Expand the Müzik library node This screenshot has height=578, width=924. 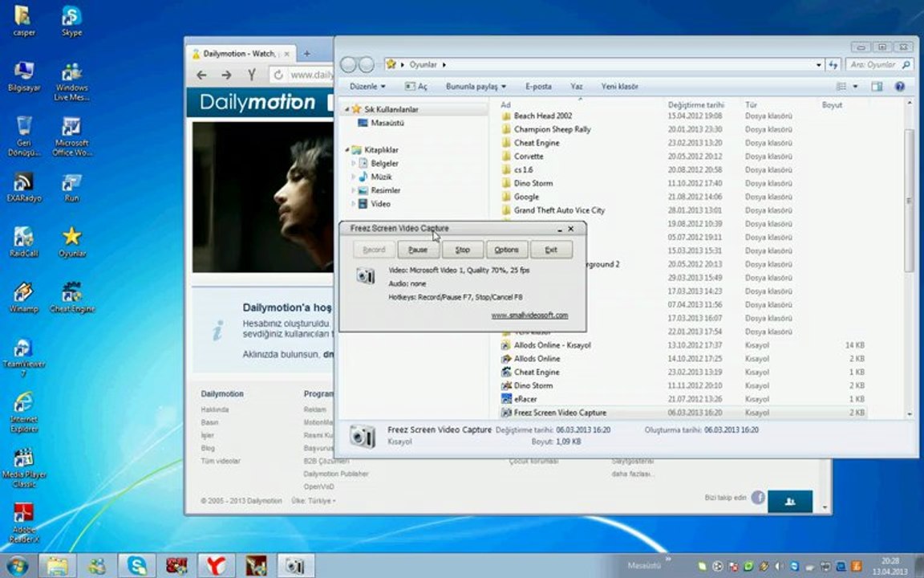(353, 177)
